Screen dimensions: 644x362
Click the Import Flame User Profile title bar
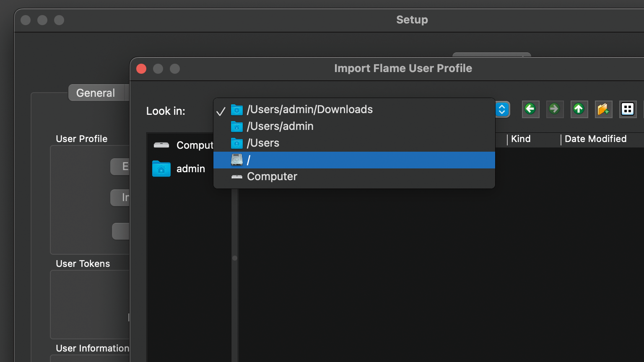tap(403, 69)
